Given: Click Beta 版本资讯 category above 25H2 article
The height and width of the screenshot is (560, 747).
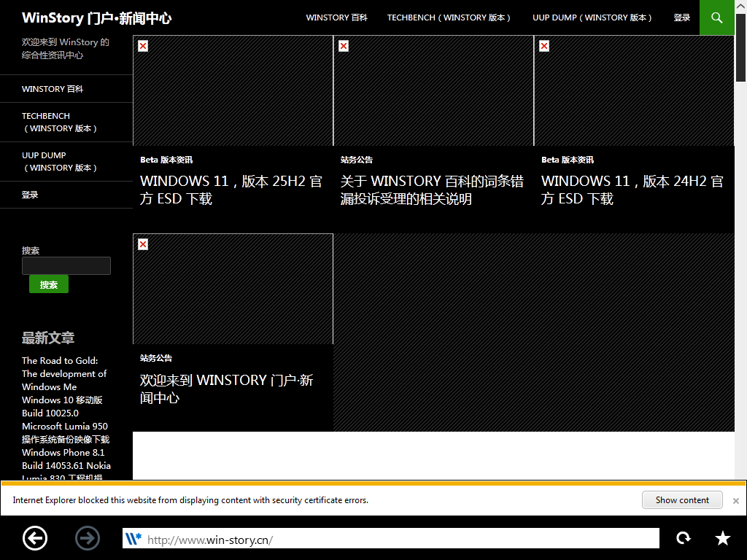Looking at the screenshot, I should click(166, 160).
